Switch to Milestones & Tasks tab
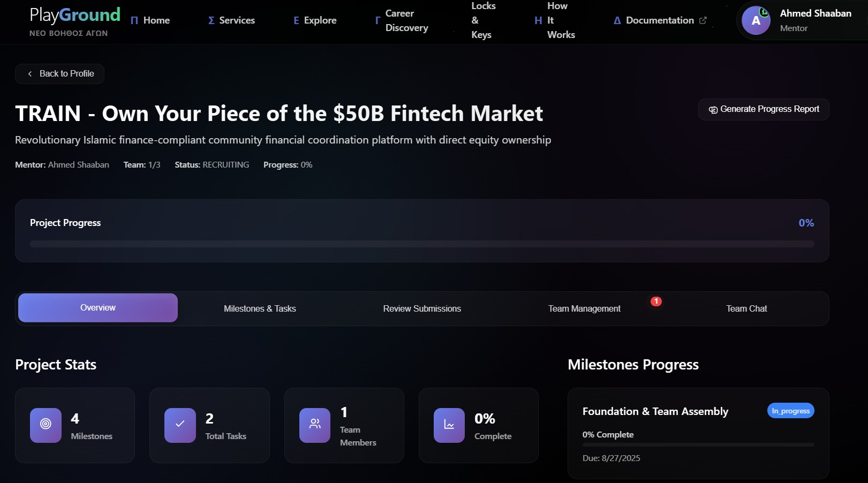The height and width of the screenshot is (483, 868). (x=260, y=309)
